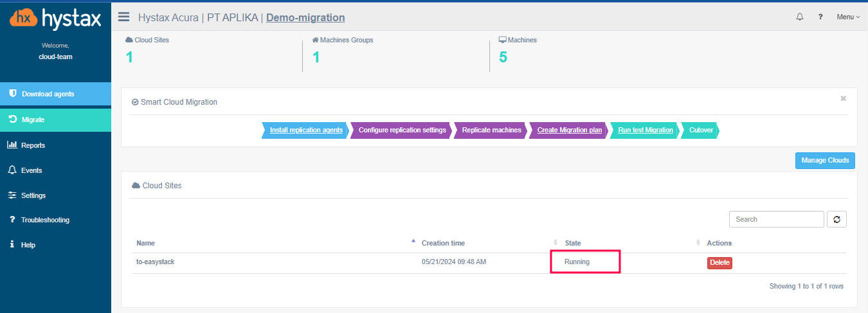Click the hamburger menu icon
The width and height of the screenshot is (868, 313).
123,17
